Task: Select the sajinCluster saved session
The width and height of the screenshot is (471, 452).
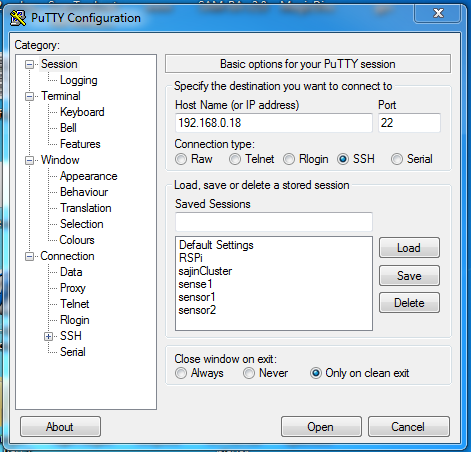Action: click(x=205, y=271)
